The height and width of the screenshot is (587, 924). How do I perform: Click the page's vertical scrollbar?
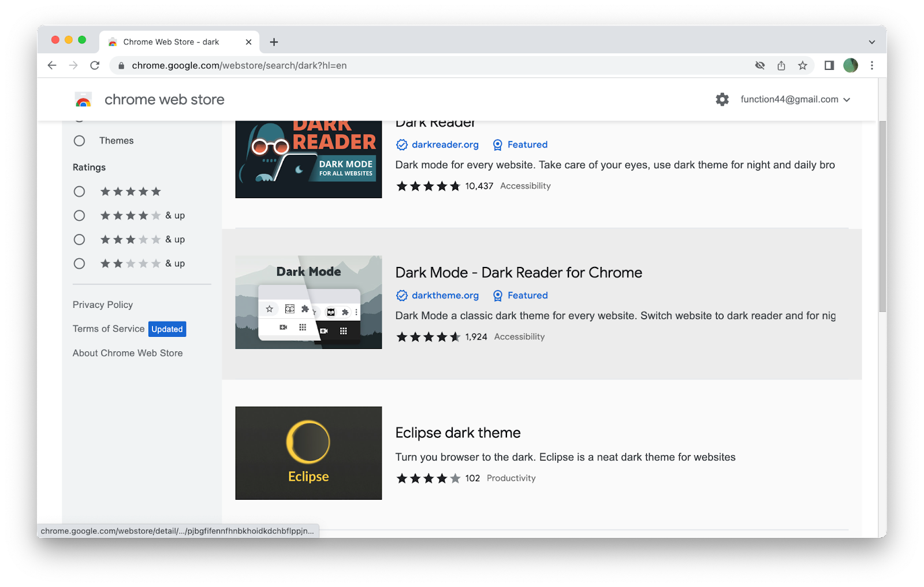coord(882,217)
